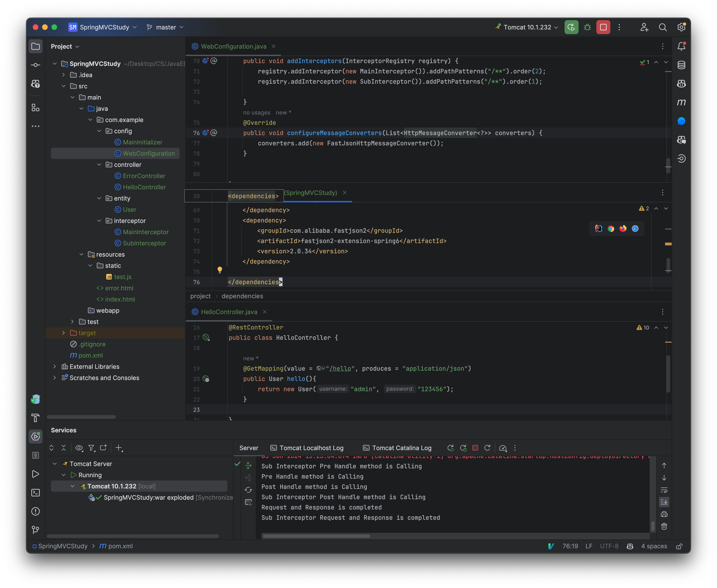Collapse the Tomcat Server tree node
The image size is (717, 588).
click(x=55, y=463)
